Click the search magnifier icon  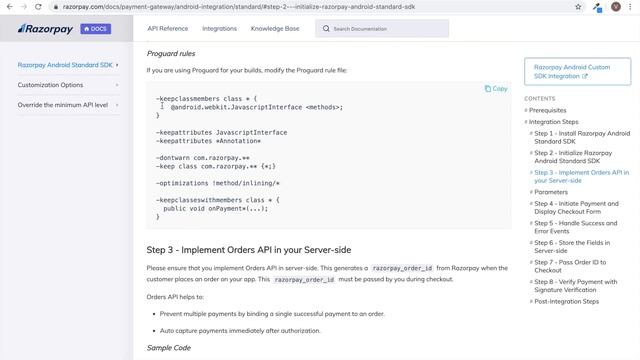(x=326, y=29)
